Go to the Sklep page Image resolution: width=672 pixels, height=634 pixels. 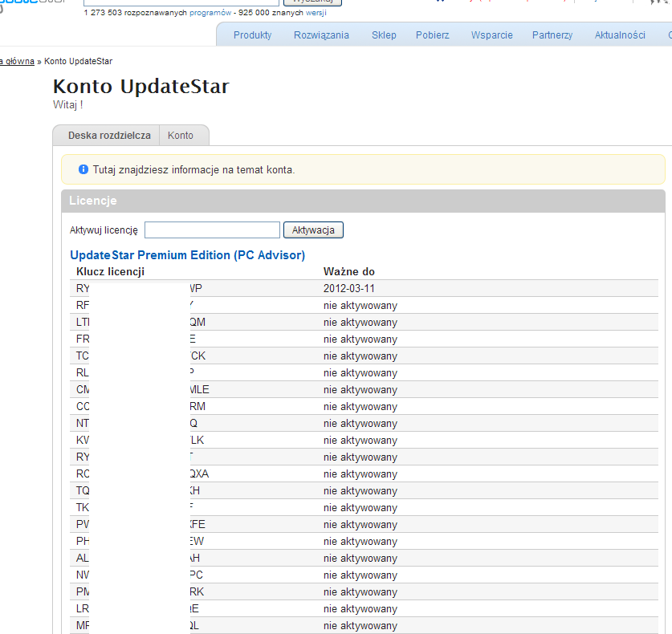tap(384, 35)
